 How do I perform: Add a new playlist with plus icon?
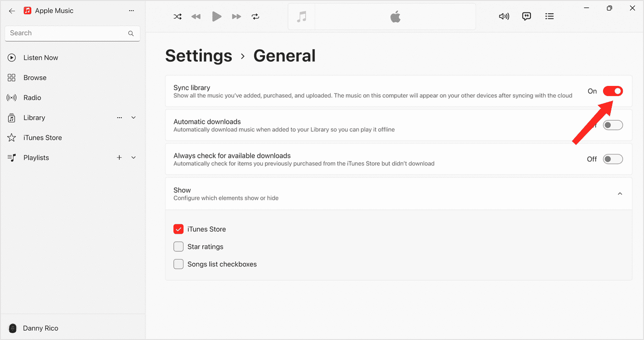coord(119,158)
